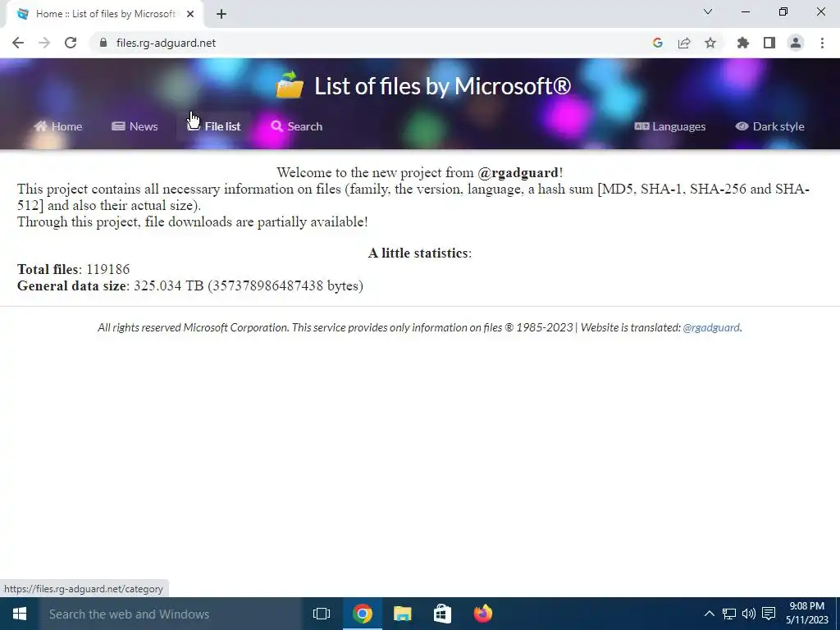
Task: Toggle Dark style theme
Action: [x=769, y=126]
